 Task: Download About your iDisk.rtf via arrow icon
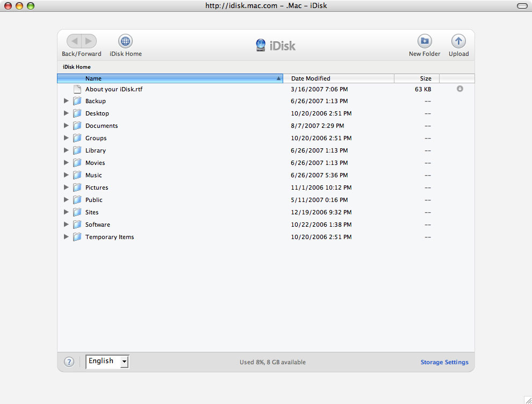click(460, 89)
